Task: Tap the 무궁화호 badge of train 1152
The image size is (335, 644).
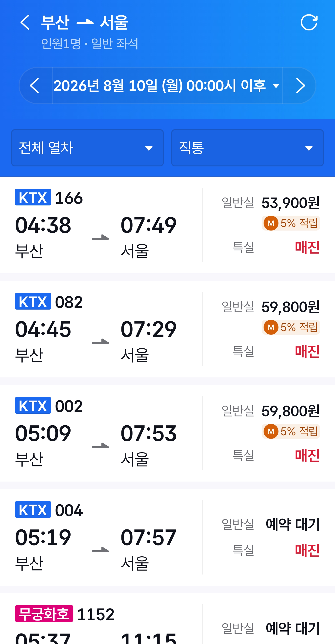Action: (x=44, y=614)
